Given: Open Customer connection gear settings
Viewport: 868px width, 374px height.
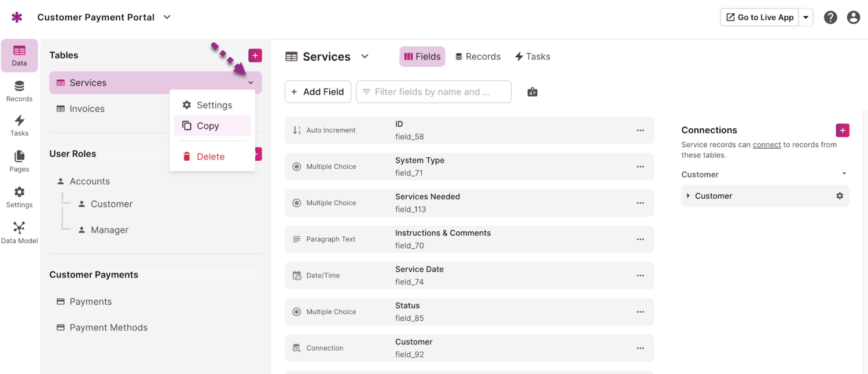Looking at the screenshot, I should click(840, 196).
